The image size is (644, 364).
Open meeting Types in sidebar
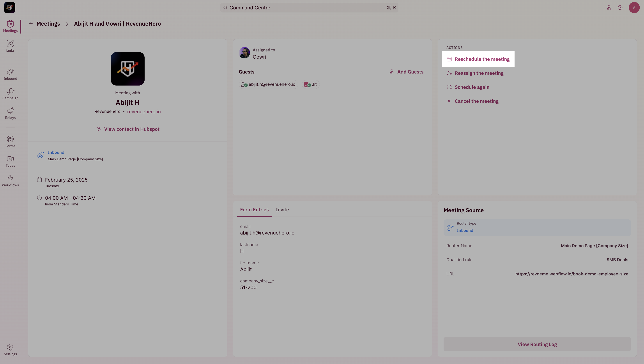[10, 161]
